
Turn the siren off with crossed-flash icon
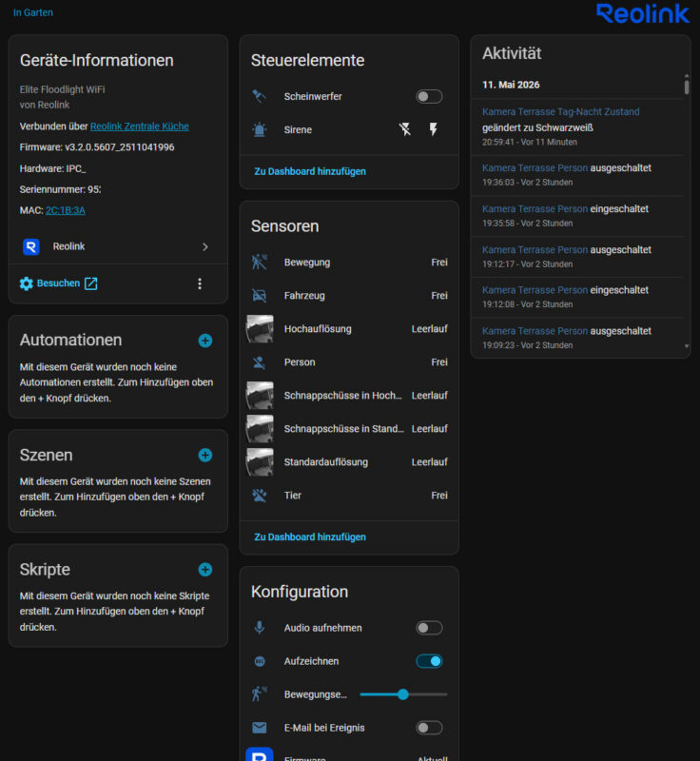click(405, 129)
